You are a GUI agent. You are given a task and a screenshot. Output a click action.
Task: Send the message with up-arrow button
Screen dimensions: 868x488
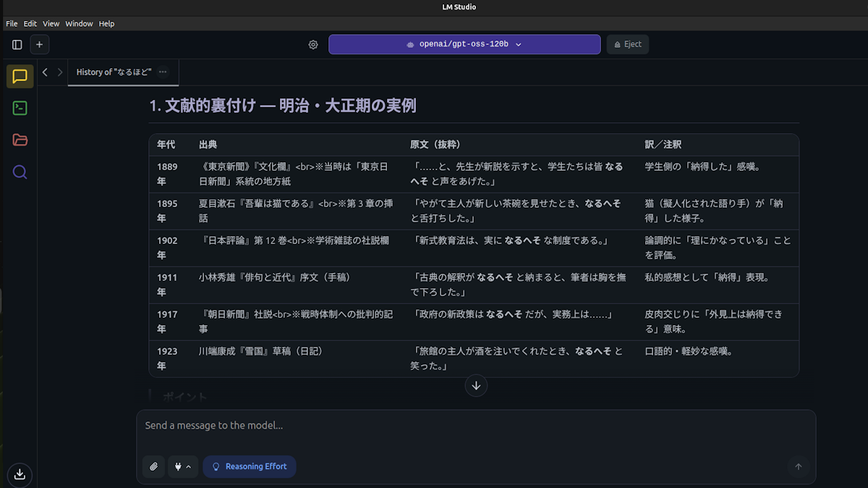pyautogui.click(x=799, y=467)
